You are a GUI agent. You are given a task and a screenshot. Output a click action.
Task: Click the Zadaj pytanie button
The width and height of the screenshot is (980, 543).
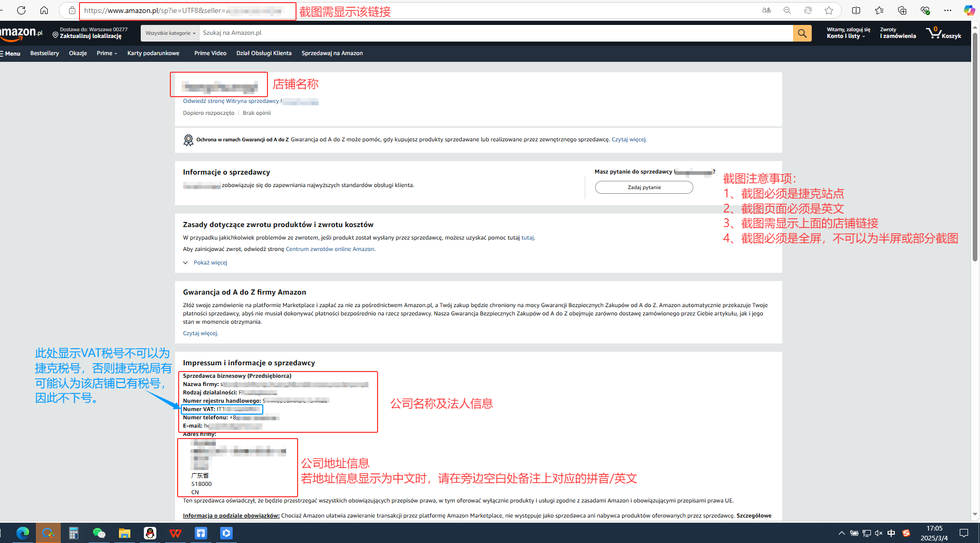[x=643, y=188]
